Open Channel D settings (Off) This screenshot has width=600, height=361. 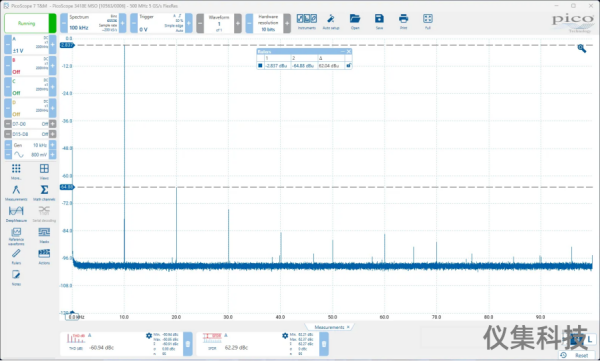pyautogui.click(x=30, y=108)
